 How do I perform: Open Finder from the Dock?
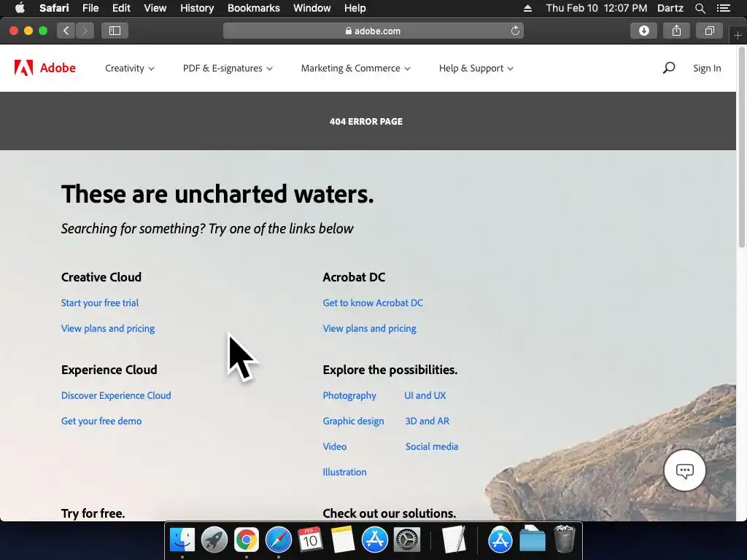click(x=182, y=540)
